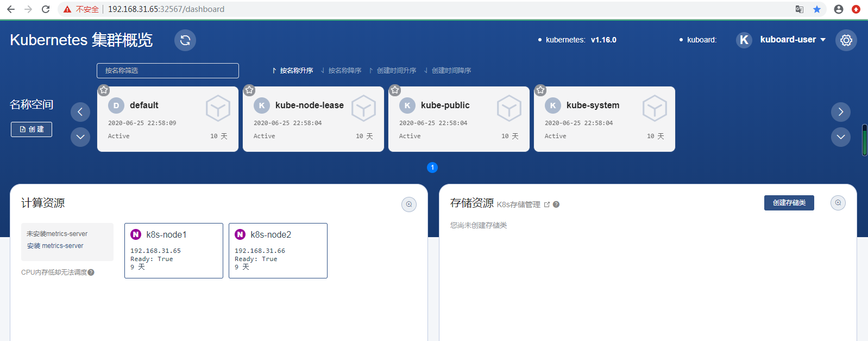
Task: Click the kube-node-lease namespace name
Action: (310, 106)
